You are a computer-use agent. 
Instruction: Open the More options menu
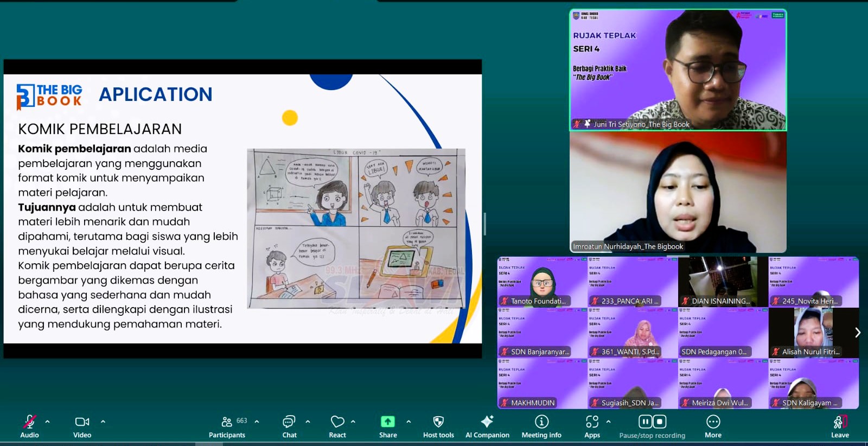(713, 422)
